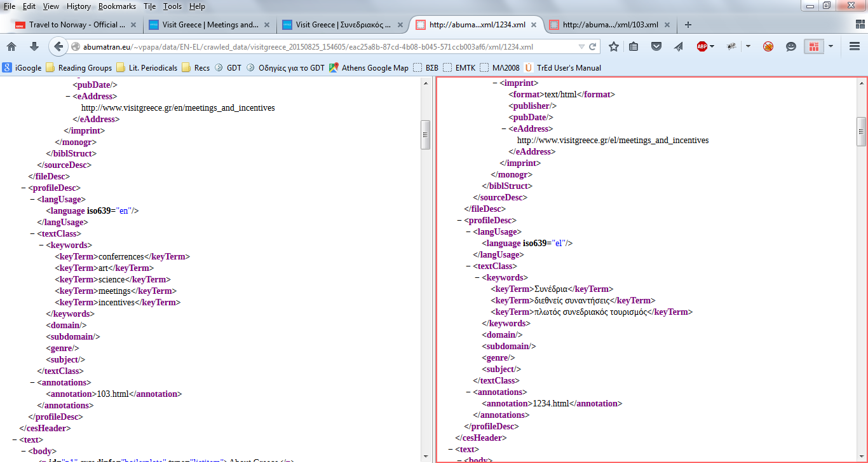
Task: Open the ΒΣΒ bookmark
Action: [426, 67]
